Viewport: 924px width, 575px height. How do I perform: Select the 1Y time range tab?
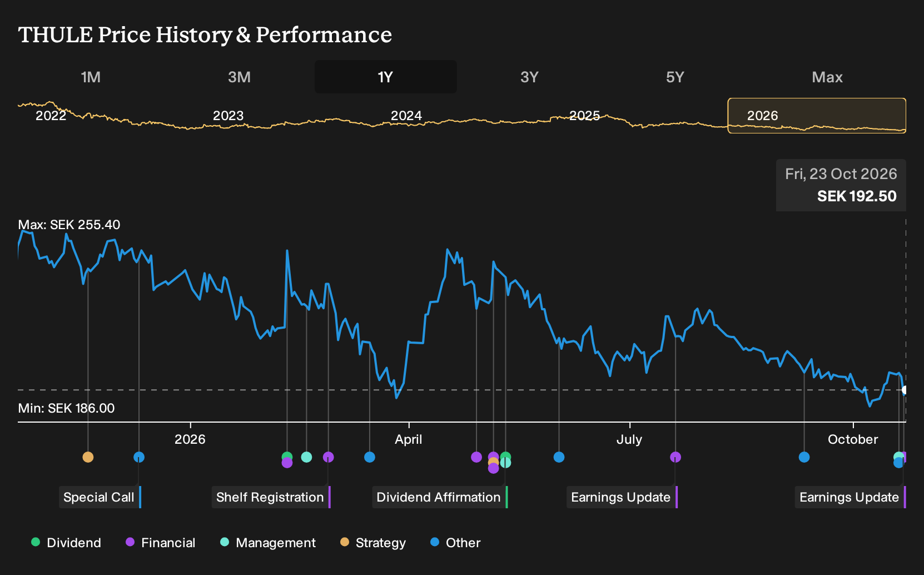(x=385, y=77)
